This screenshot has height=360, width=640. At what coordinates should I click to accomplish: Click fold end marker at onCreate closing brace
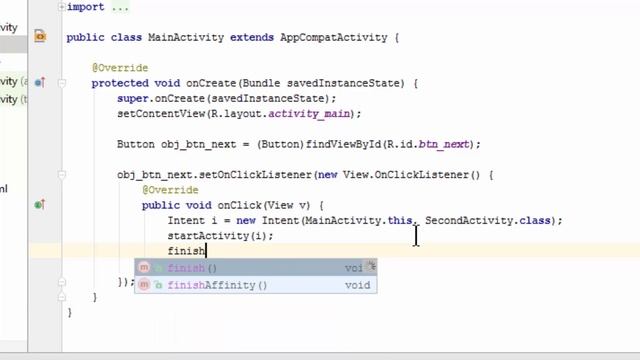coord(62,297)
